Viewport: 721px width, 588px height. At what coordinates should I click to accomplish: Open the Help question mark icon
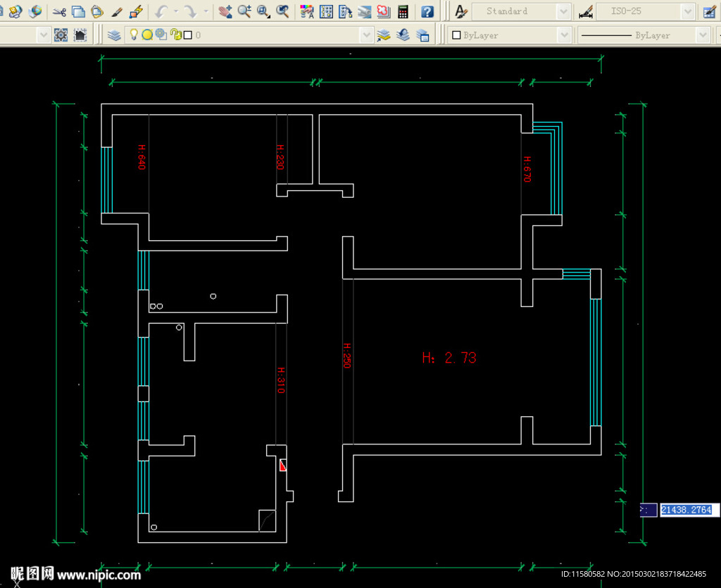click(427, 11)
